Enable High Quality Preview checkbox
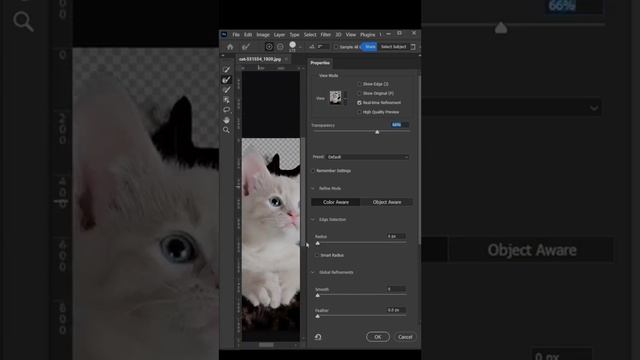 coord(359,112)
